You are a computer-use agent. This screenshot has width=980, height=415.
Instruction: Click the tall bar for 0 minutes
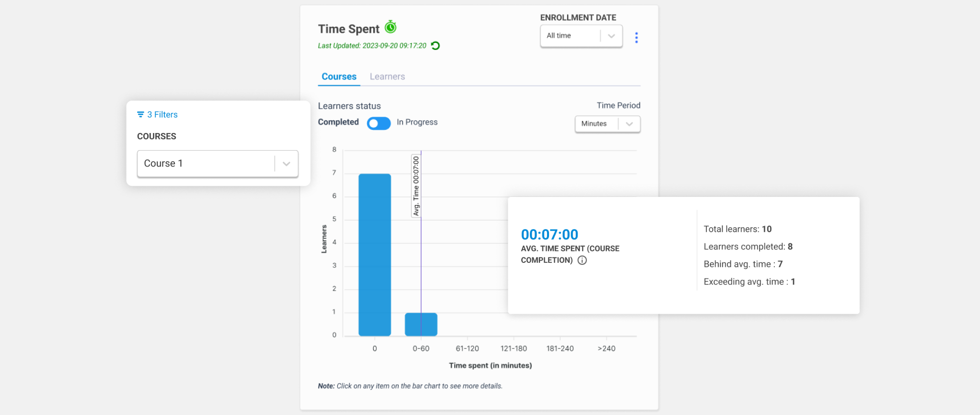coord(375,254)
